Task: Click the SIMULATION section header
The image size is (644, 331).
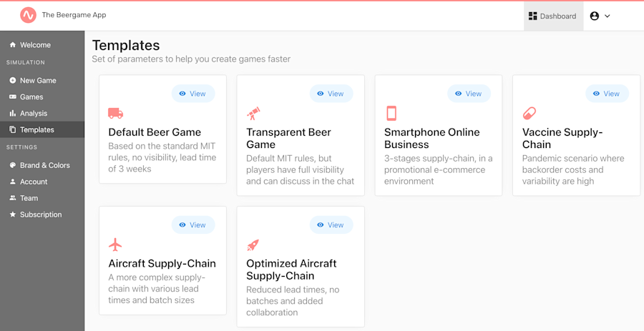Action: tap(26, 62)
